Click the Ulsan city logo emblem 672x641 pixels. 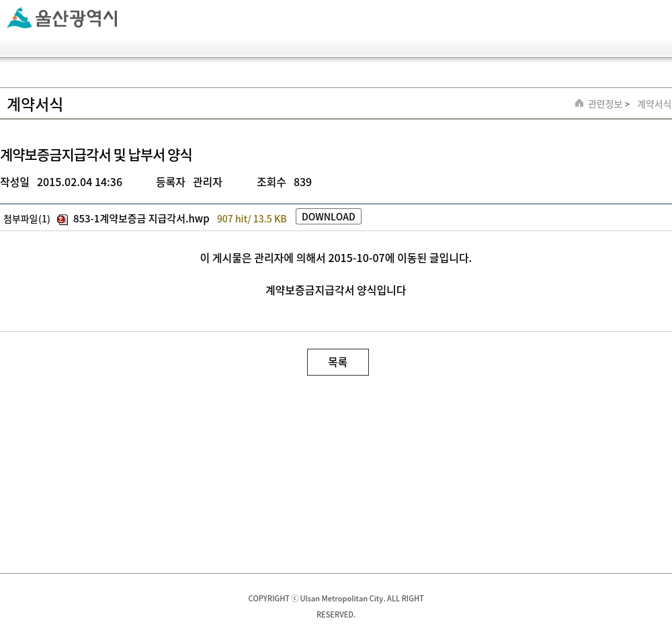19,18
